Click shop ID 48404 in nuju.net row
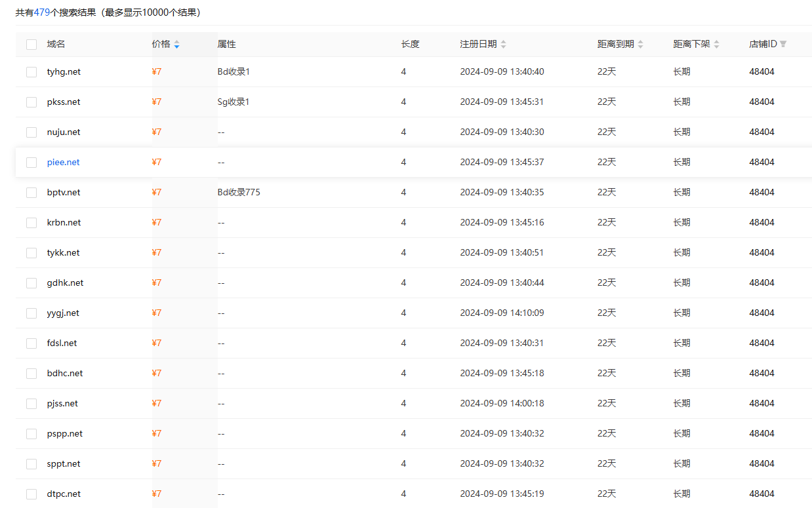 (x=761, y=132)
